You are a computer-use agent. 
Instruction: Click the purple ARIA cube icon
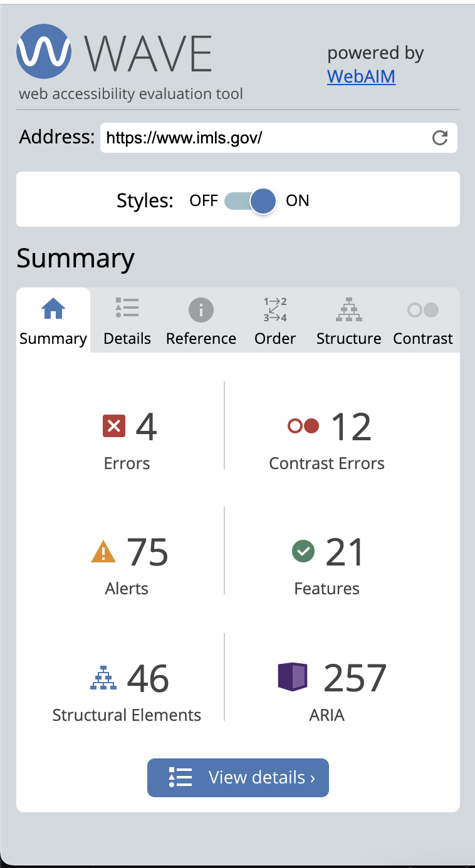point(292,676)
